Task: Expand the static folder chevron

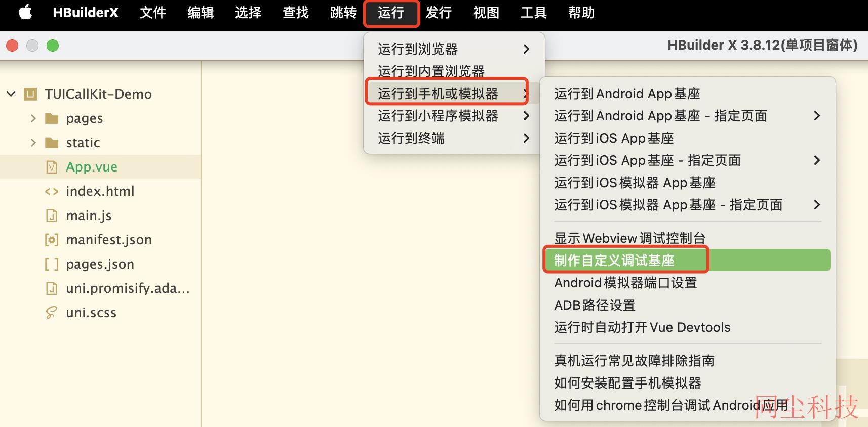Action: (33, 143)
